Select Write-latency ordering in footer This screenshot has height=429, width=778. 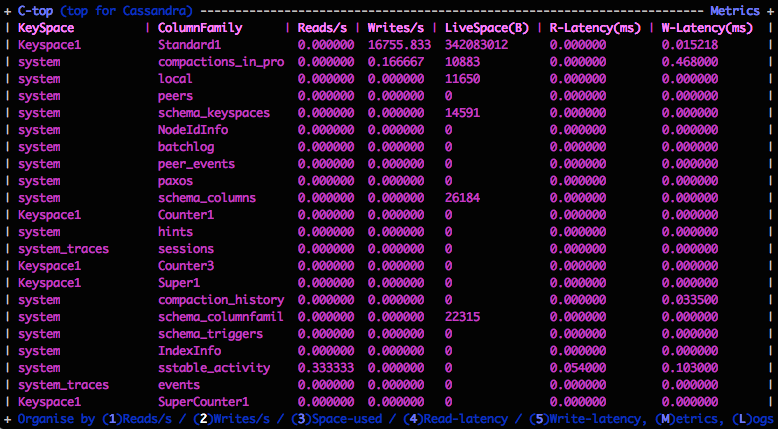(584, 419)
